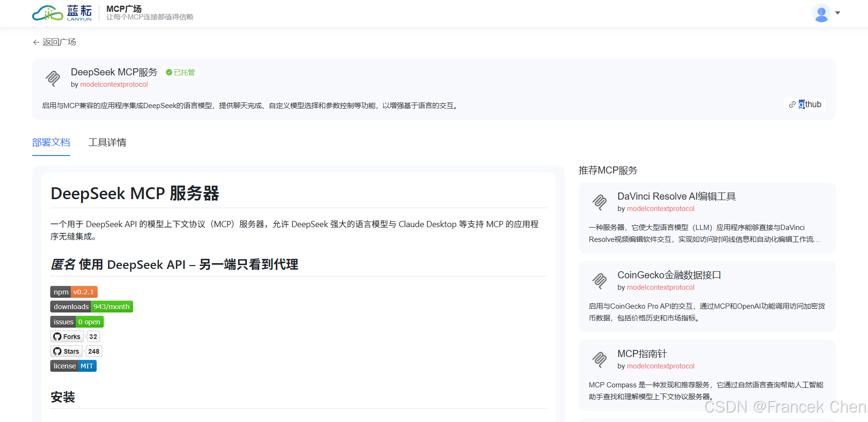Click the downloads 943/month badge
Image resolution: width=868 pixels, height=422 pixels.
click(x=91, y=307)
